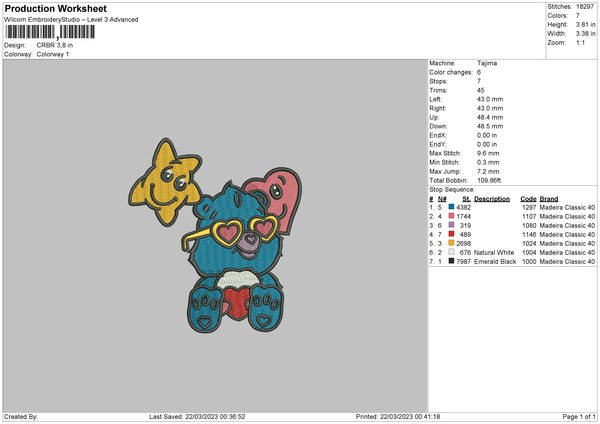The width and height of the screenshot is (600, 424).
Task: Click stitch count 2698 in row 5
Action: (463, 243)
